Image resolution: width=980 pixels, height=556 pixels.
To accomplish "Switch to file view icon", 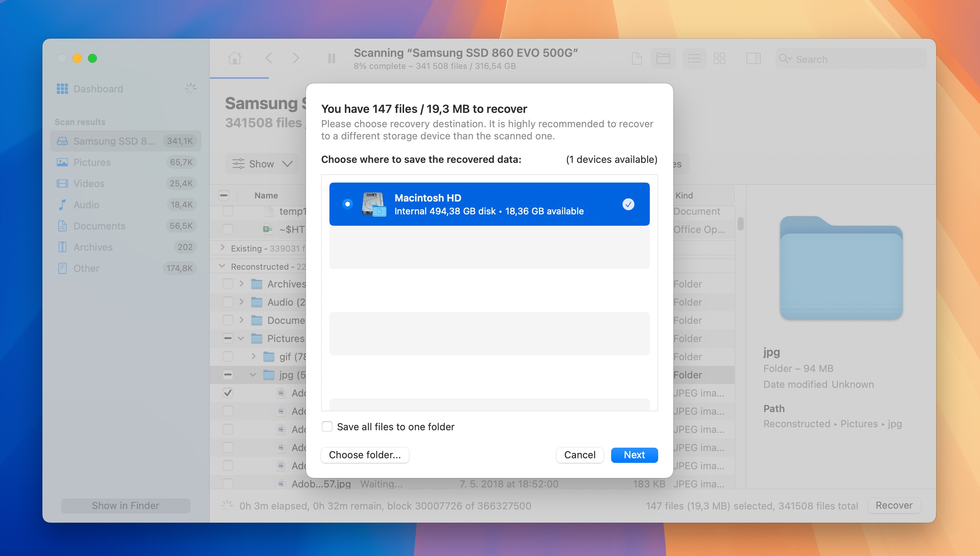I will [637, 58].
